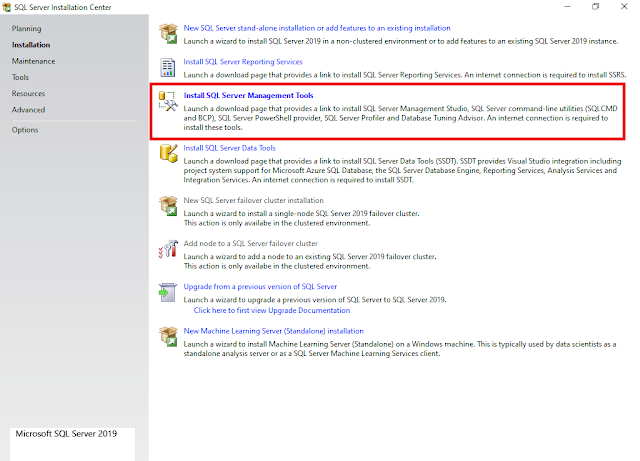
Task: Click the Microsoft SQL Server 2019 logo text
Action: (x=66, y=434)
